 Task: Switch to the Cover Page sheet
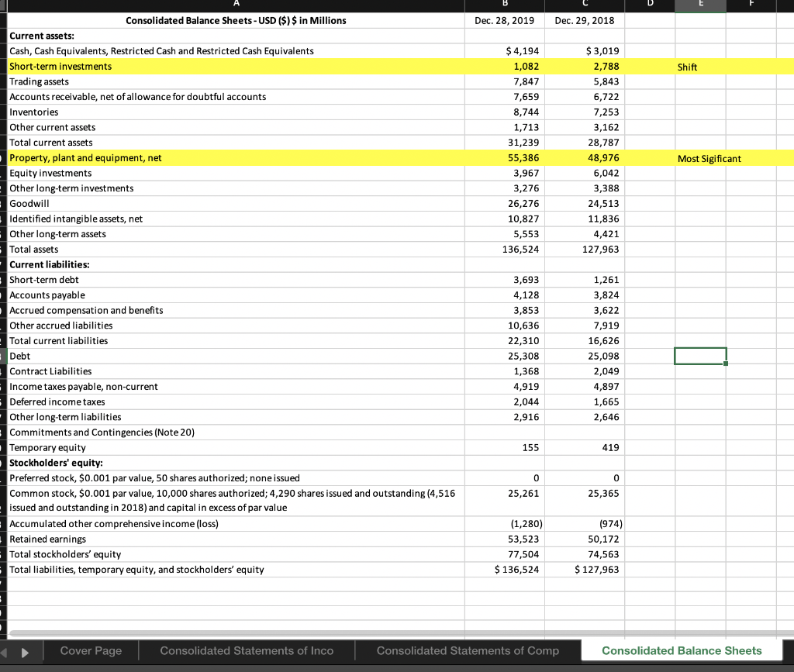click(x=91, y=651)
